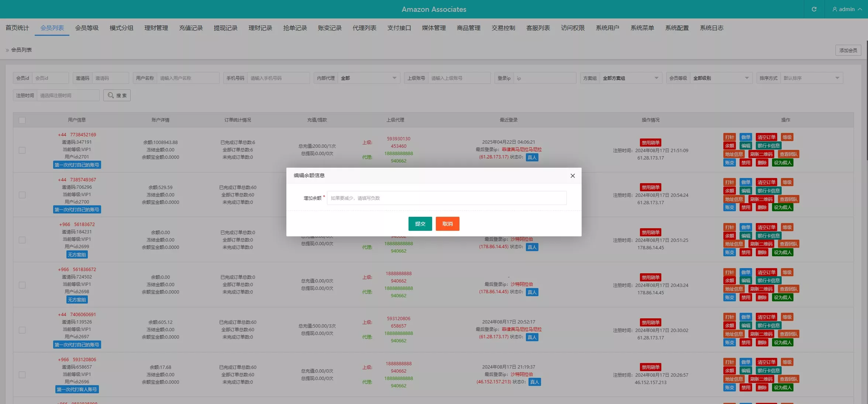868x404 pixels.
Task: Close the 编辑余额信息 dialog with X
Action: tap(572, 176)
